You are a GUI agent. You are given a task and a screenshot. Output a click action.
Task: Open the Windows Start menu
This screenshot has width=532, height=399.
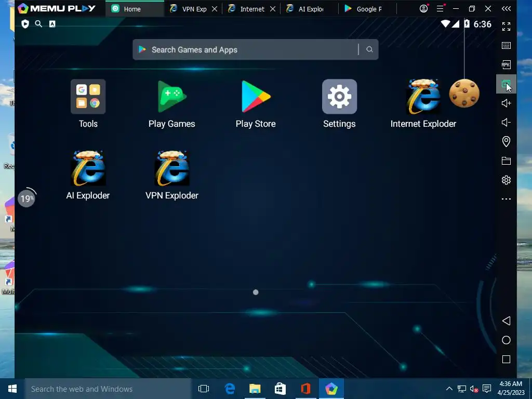12,389
